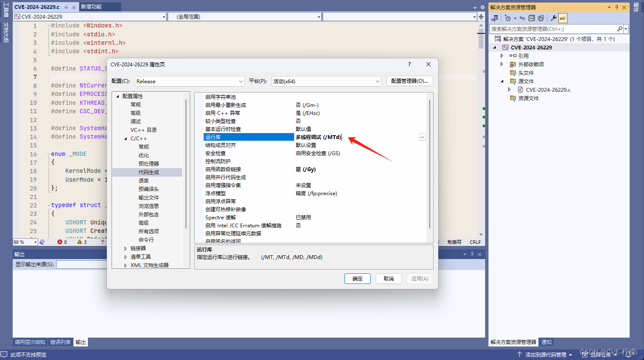Click solution node icon in Solution Explorer

point(498,39)
